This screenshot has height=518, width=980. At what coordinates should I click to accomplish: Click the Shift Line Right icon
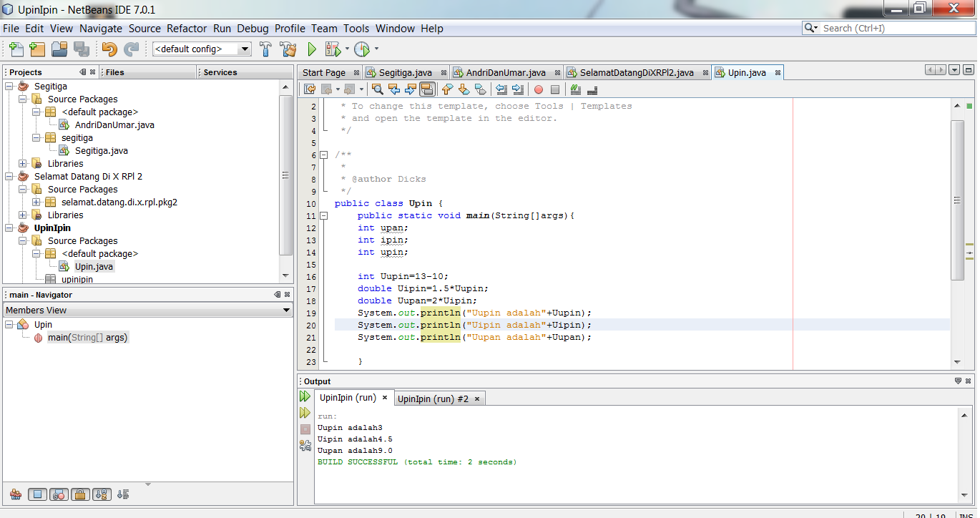518,89
